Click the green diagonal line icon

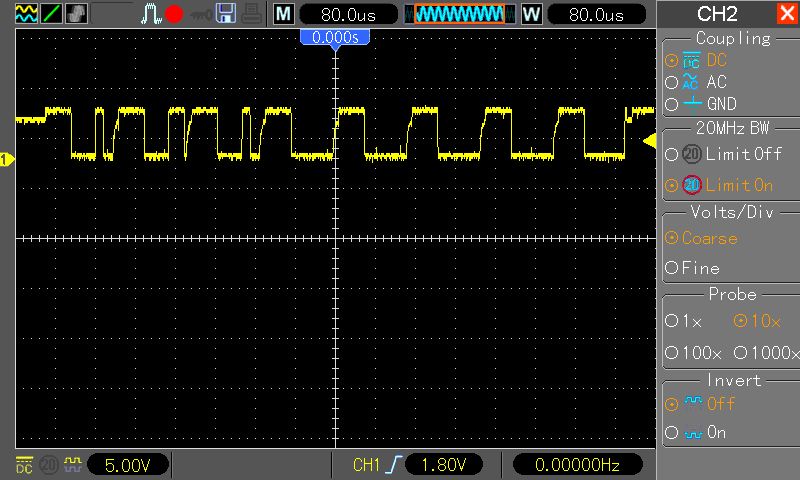coord(50,14)
